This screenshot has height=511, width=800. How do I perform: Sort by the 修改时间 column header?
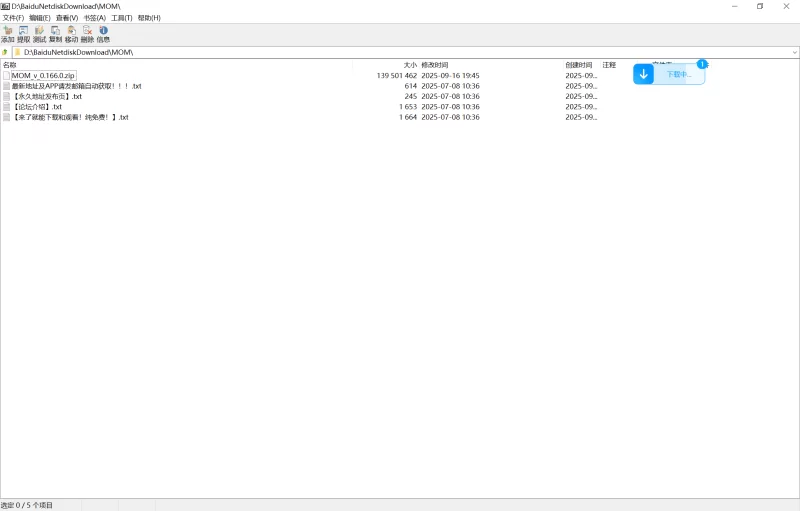435,65
